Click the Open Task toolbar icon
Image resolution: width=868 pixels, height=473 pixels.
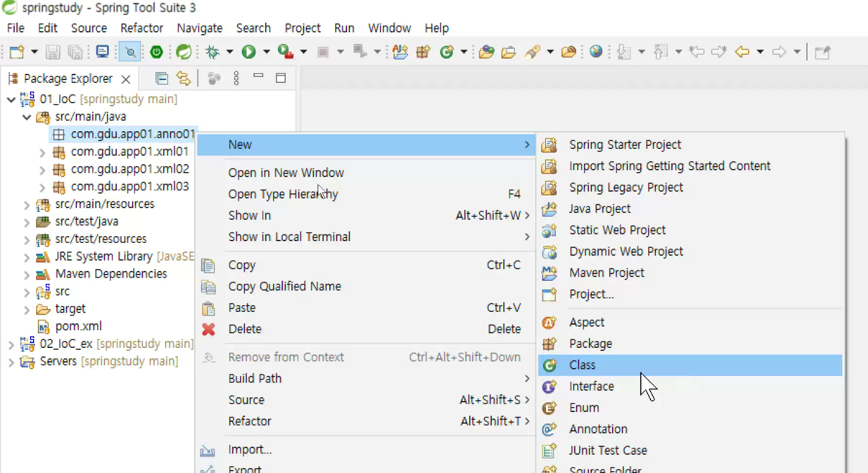508,52
